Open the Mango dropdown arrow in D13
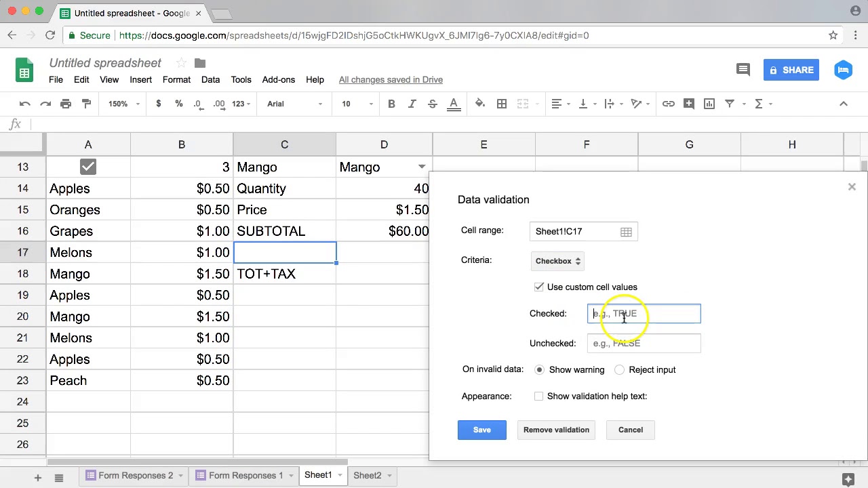Image resolution: width=868 pixels, height=488 pixels. click(x=422, y=167)
